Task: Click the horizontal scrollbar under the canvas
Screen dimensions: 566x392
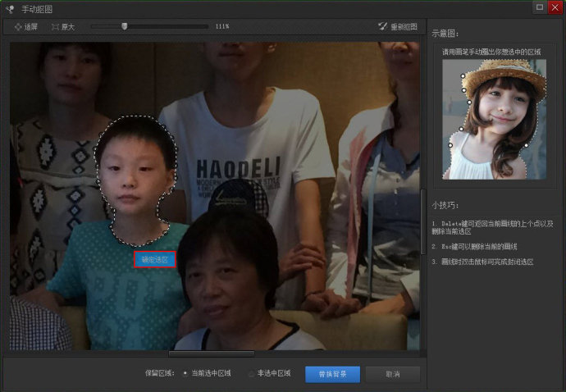Action: (x=212, y=353)
